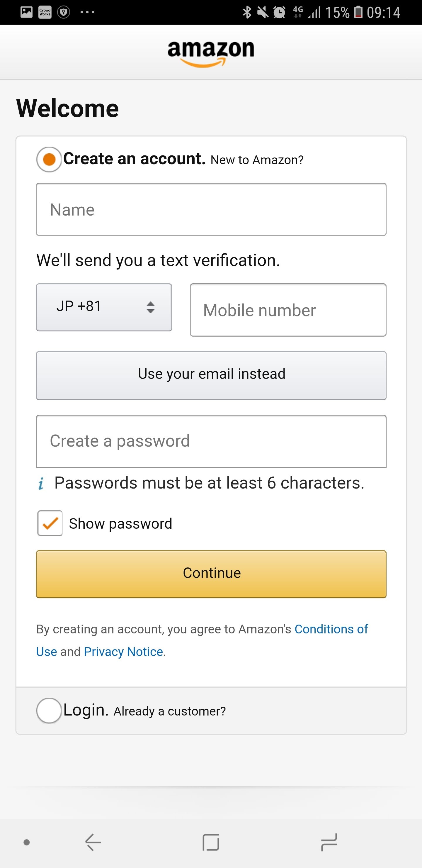Image resolution: width=422 pixels, height=868 pixels.
Task: Open the Conditions of Use link
Action: click(x=331, y=629)
